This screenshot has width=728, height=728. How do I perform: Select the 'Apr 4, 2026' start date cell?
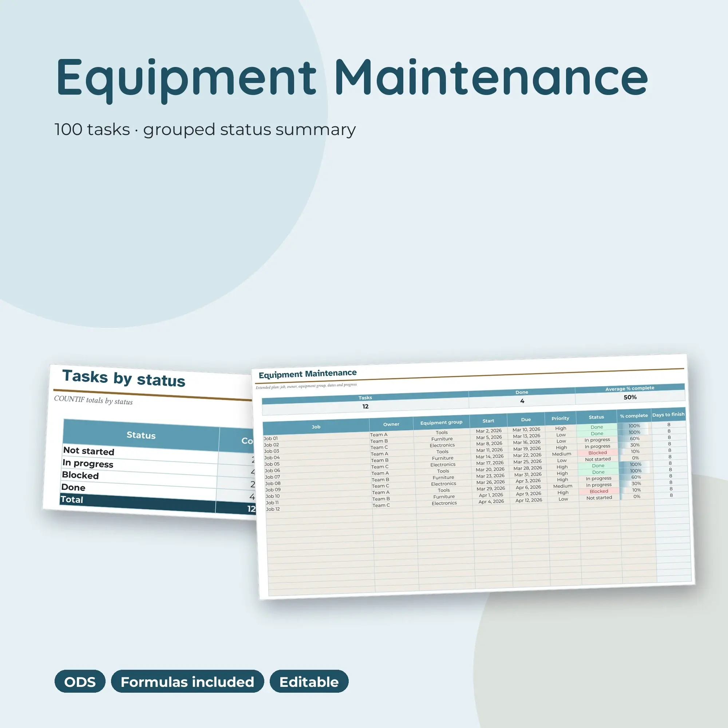[491, 501]
